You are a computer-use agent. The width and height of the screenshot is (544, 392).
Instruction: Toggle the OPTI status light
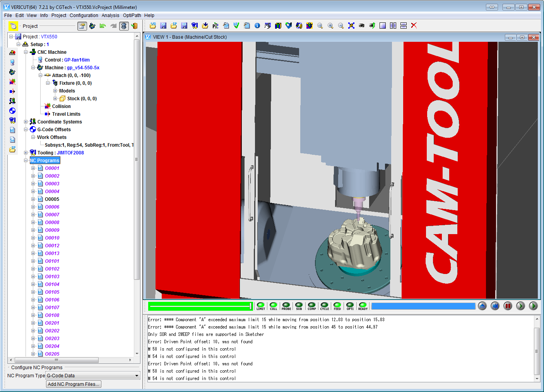[x=350, y=306]
